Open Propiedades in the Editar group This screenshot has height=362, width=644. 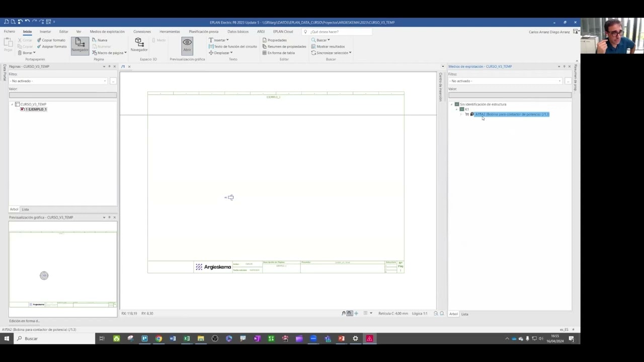[x=275, y=40]
